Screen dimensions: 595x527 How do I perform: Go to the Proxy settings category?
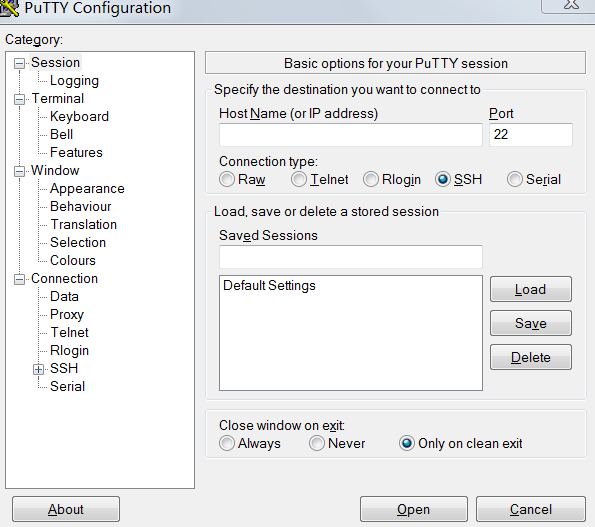(67, 315)
